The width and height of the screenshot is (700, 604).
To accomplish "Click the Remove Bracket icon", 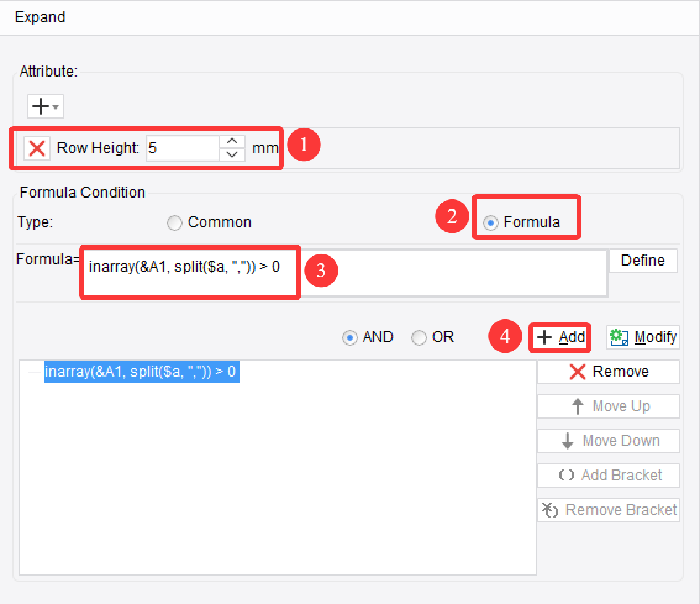I will [550, 510].
